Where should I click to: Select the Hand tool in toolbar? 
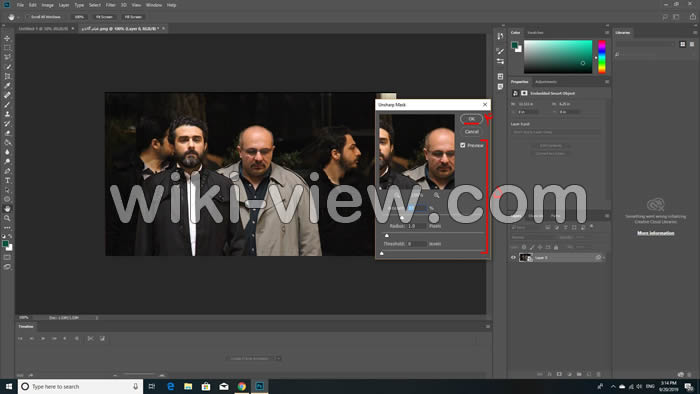7,208
